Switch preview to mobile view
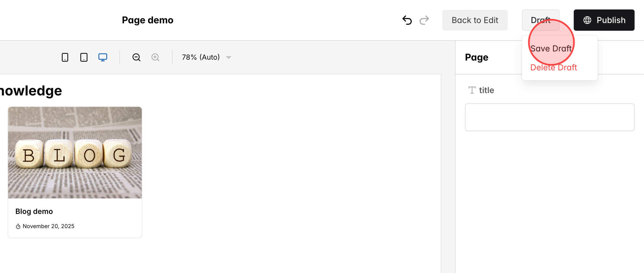 coord(65,57)
